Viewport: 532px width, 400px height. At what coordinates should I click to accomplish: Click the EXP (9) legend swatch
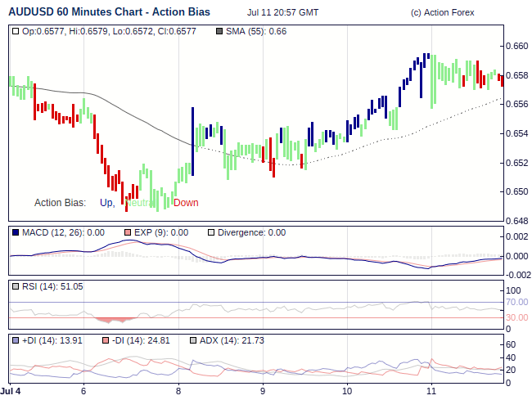click(128, 232)
